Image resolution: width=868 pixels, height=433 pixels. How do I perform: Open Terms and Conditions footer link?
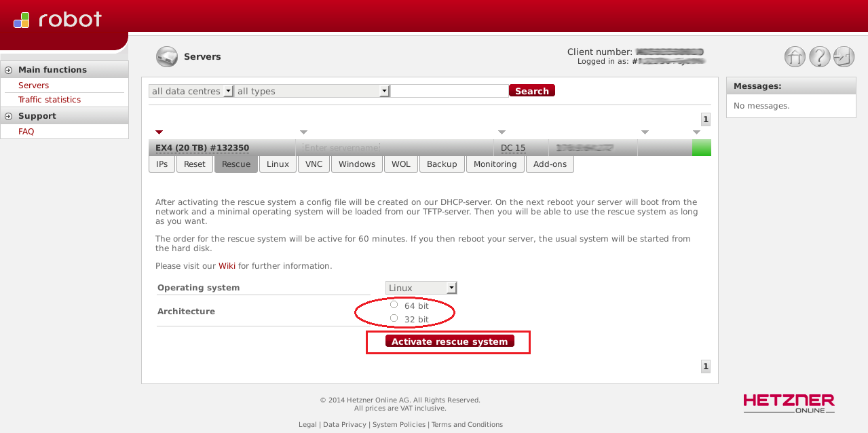(x=467, y=425)
